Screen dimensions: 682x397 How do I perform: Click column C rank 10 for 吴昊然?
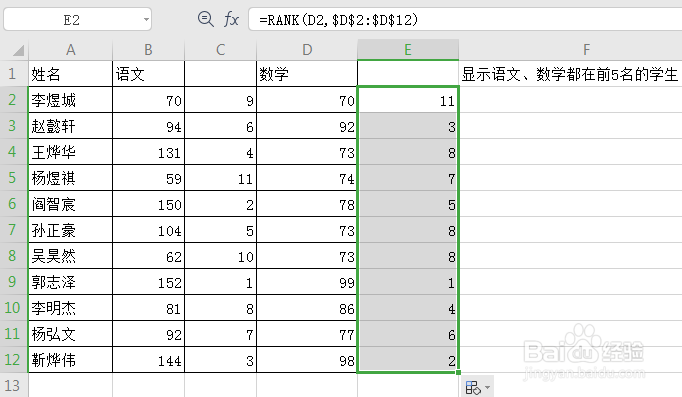click(221, 256)
